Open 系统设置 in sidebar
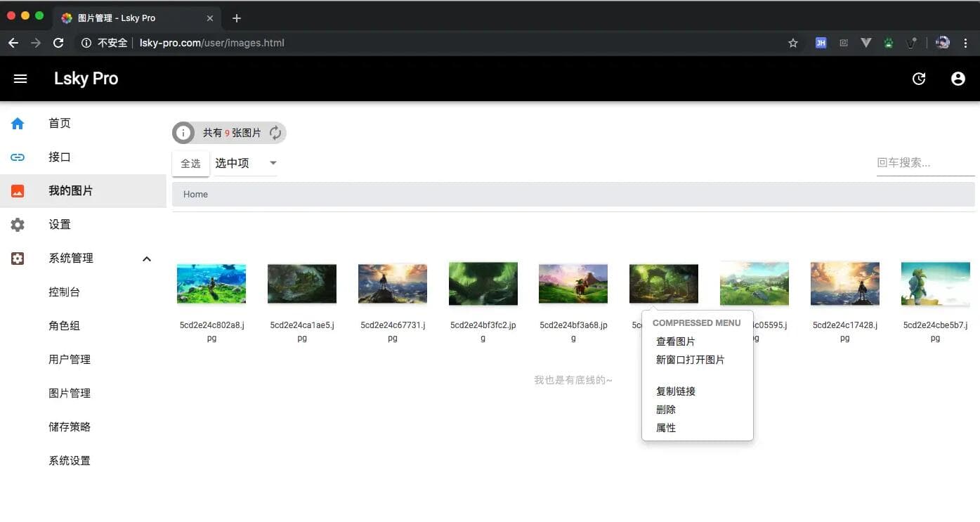This screenshot has height=522, width=980. 70,461
